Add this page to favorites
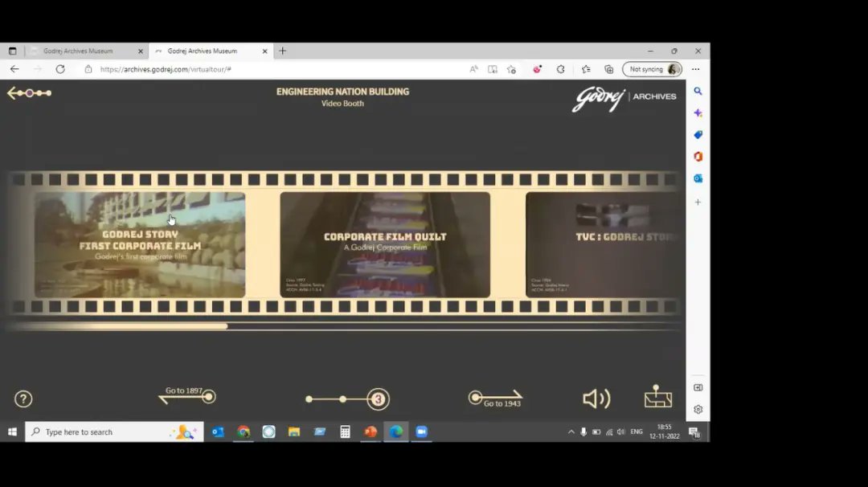The image size is (868, 487). point(511,69)
